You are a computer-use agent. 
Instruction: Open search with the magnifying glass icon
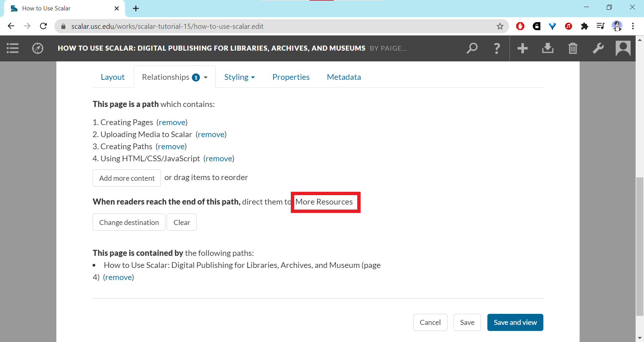tap(472, 48)
